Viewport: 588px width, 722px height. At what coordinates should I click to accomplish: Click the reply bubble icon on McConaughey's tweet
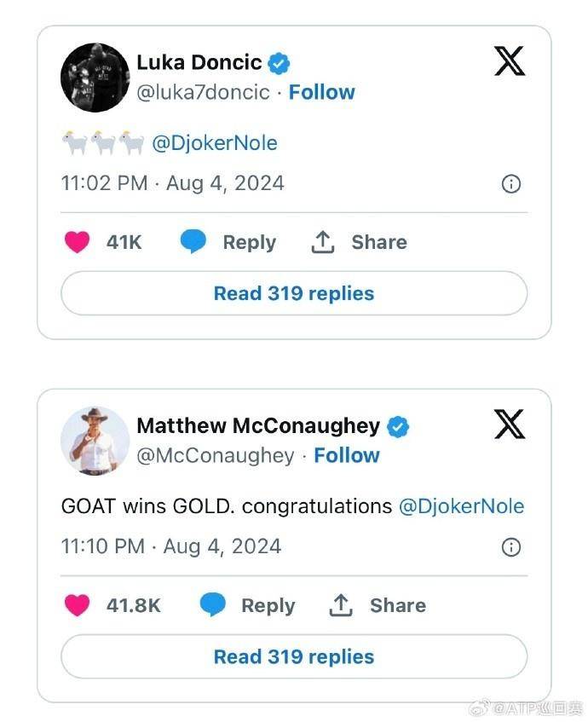[x=212, y=605]
